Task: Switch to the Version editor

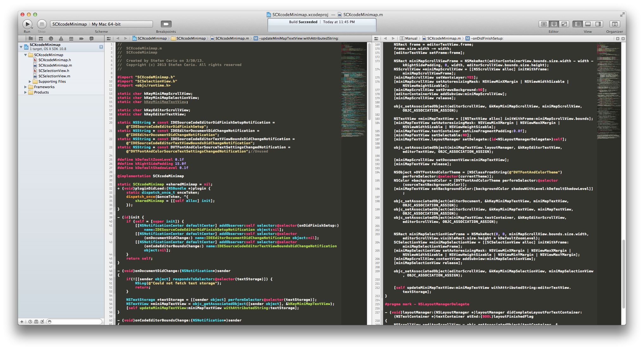Action: tap(564, 24)
